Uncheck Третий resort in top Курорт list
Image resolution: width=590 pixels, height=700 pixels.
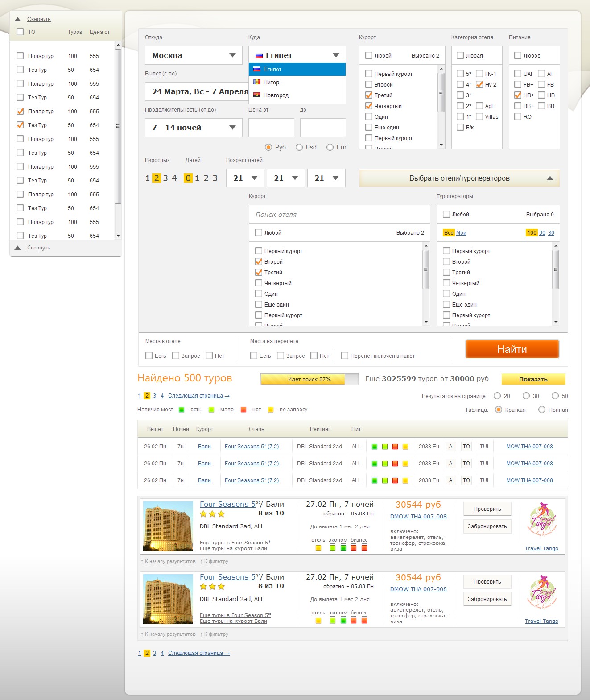369,95
